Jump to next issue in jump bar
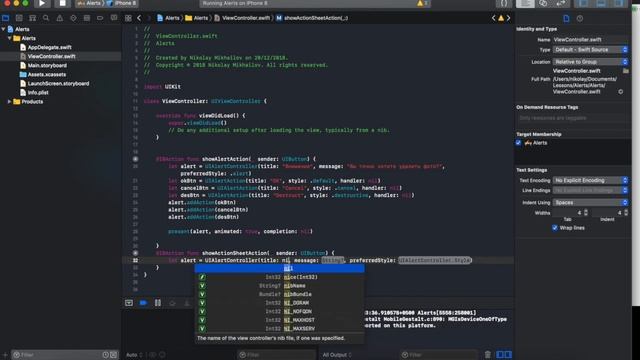 [x=508, y=18]
